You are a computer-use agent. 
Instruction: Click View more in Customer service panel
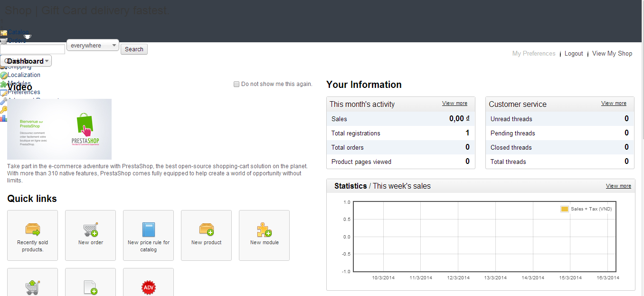[614, 103]
